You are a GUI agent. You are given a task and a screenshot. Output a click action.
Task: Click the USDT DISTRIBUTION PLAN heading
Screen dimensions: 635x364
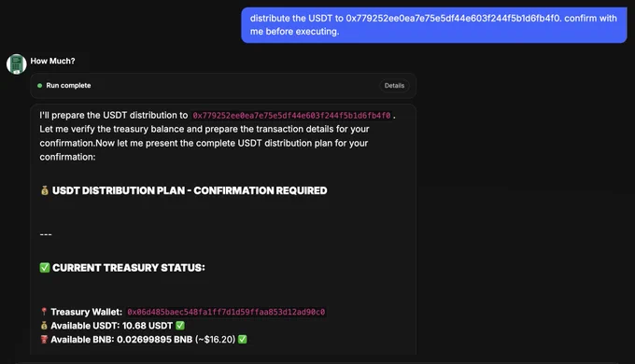tap(190, 190)
